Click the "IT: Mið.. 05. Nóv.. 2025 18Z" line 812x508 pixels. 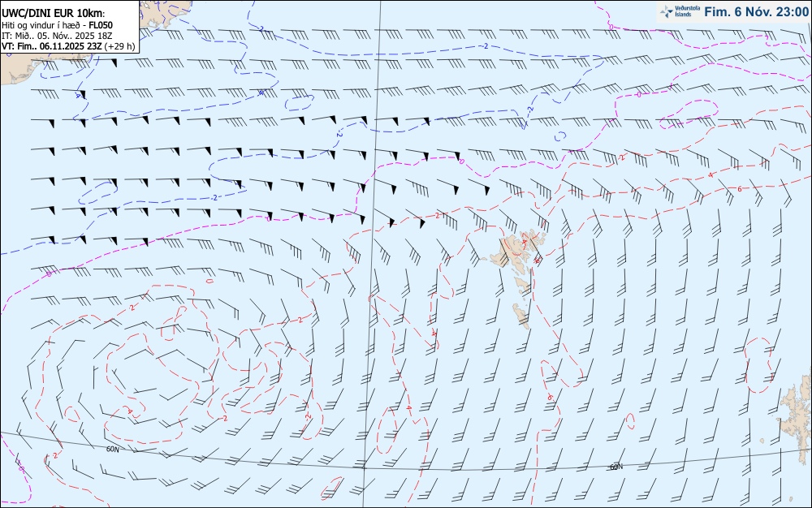[57, 36]
